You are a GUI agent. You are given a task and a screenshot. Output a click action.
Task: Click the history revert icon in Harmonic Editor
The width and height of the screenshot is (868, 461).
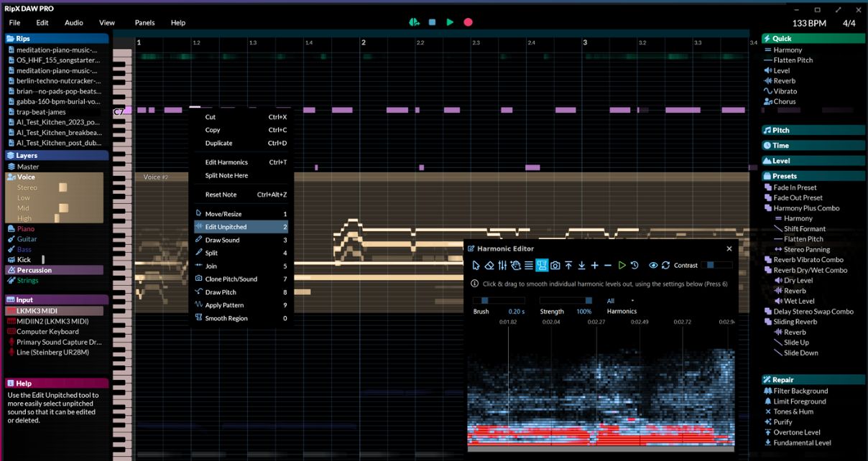[x=634, y=266]
